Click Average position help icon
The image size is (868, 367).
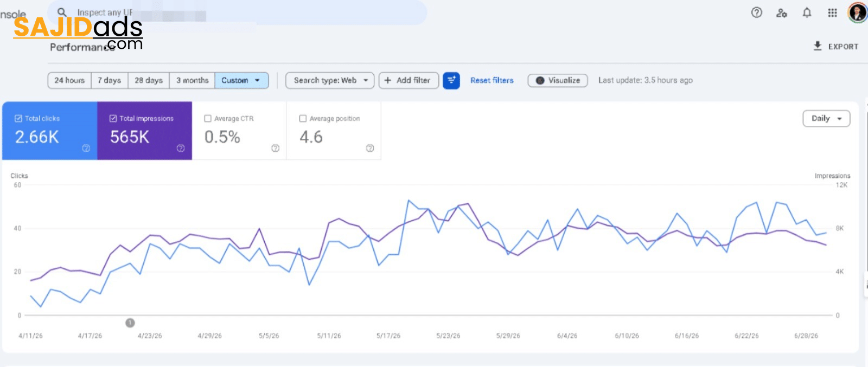click(370, 148)
